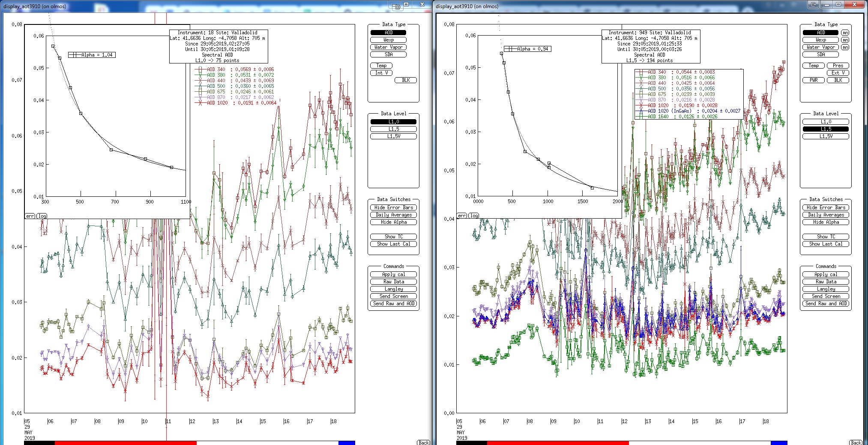This screenshot has width=868, height=445.
Task: Toggle err option on Instrument 949 inset plot
Action: tap(462, 216)
